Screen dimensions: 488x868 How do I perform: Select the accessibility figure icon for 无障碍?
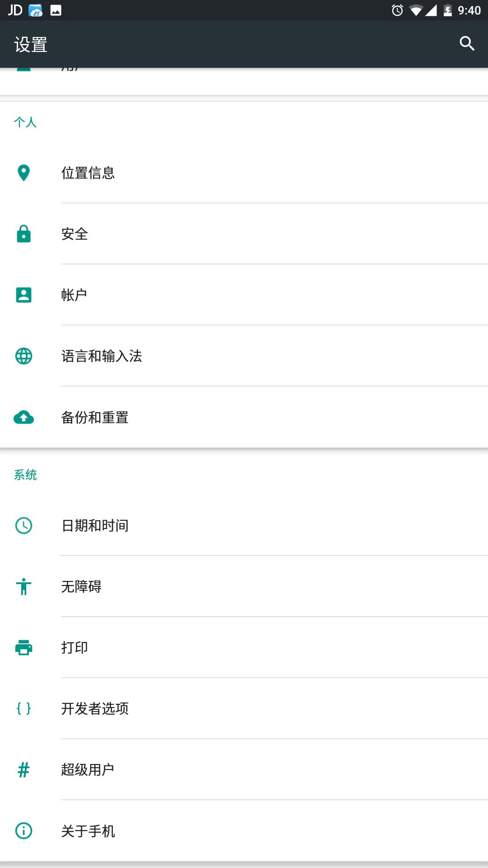[23, 587]
